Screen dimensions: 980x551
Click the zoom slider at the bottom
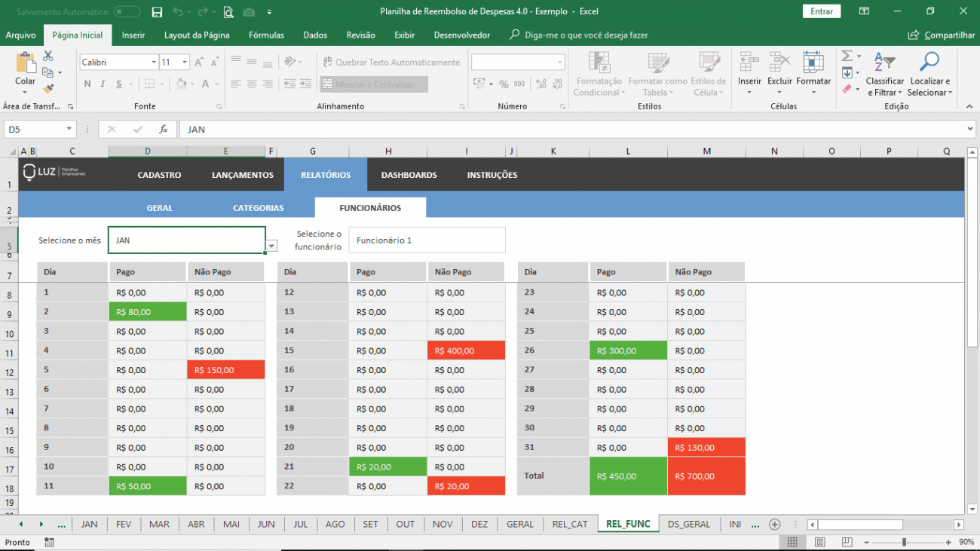[x=904, y=542]
